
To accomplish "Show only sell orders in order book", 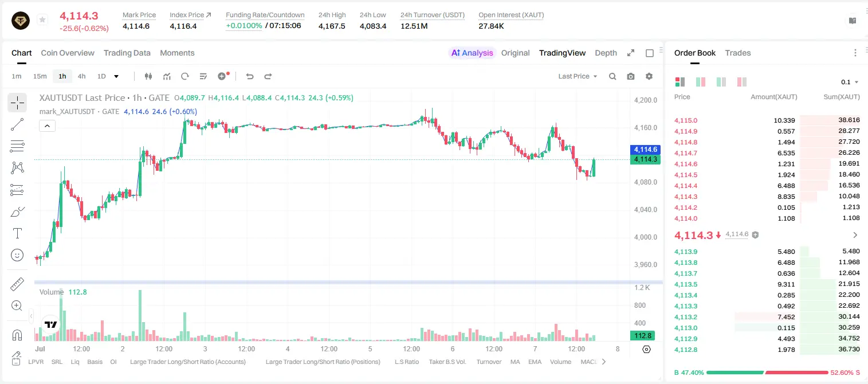I will (x=742, y=82).
